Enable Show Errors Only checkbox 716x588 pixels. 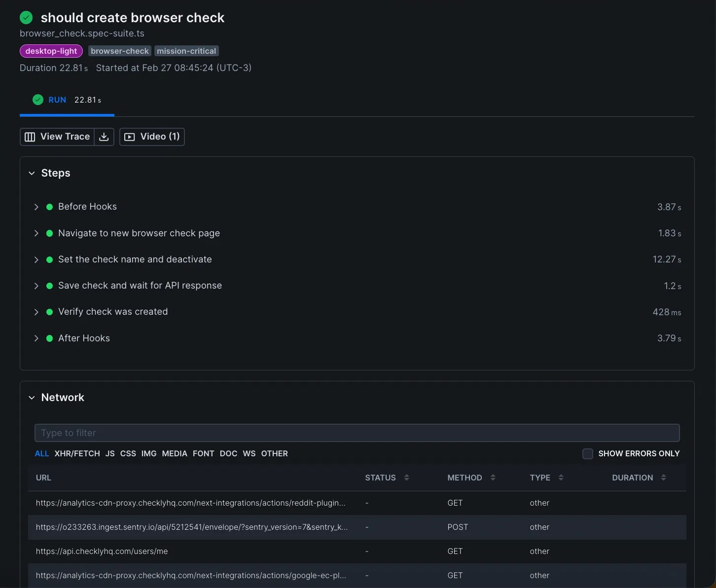pyautogui.click(x=587, y=454)
